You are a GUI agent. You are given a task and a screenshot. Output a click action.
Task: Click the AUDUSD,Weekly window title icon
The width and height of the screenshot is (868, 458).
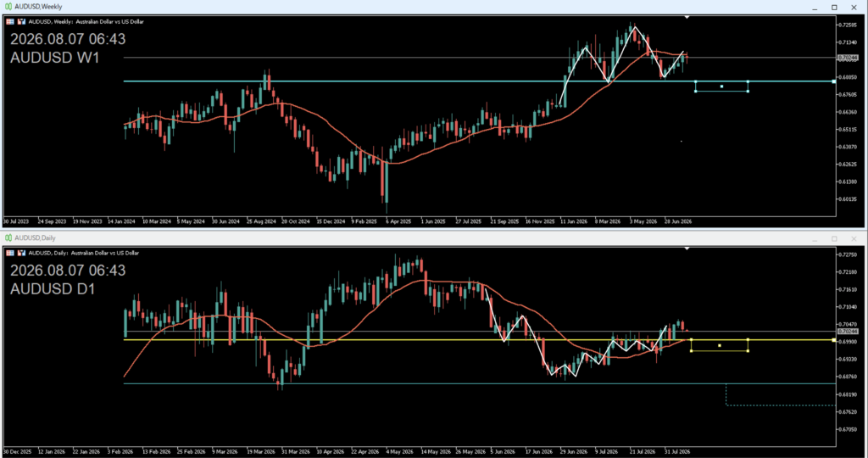pos(8,7)
